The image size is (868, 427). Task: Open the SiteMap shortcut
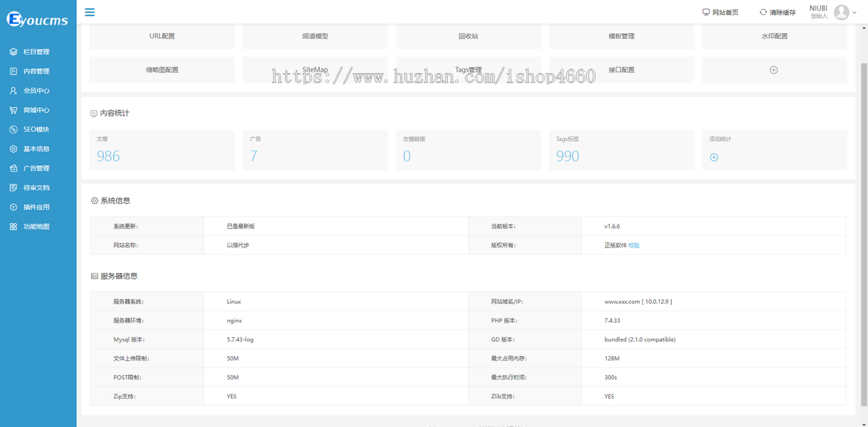315,70
